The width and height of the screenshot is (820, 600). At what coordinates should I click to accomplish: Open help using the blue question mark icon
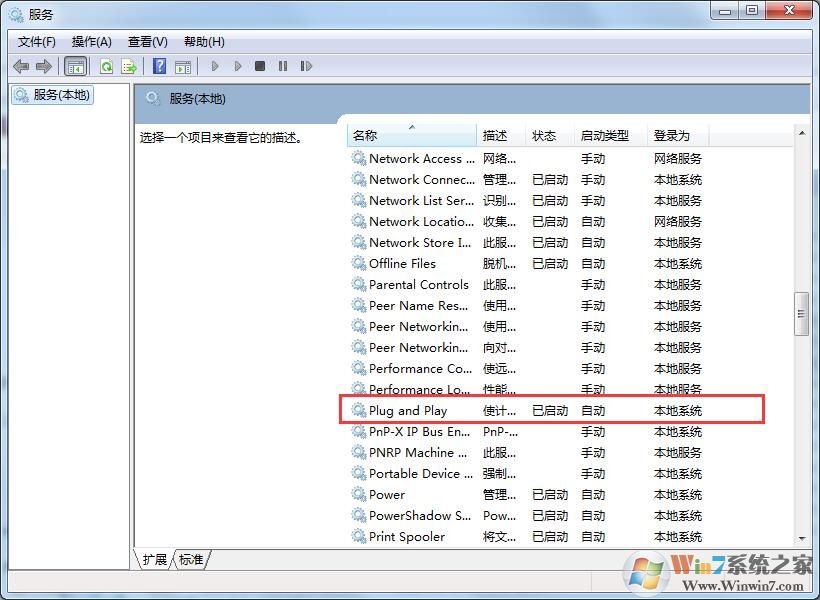(160, 66)
